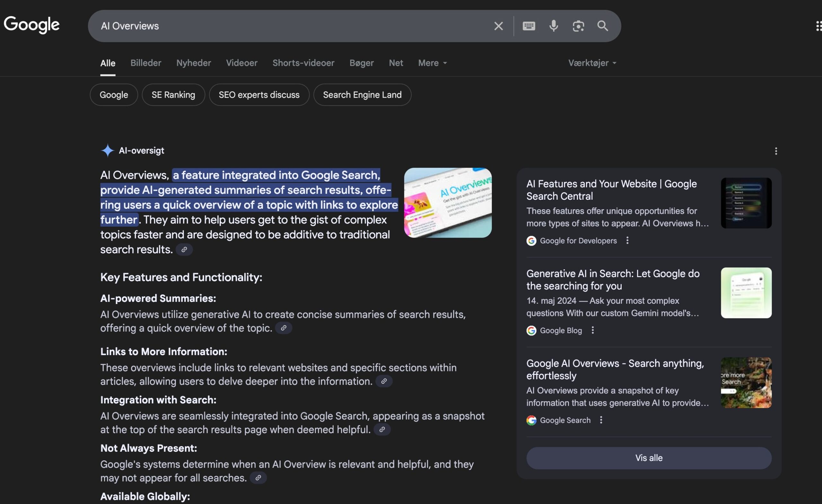Click Google Search source favicon
The height and width of the screenshot is (504, 822).
tap(531, 420)
